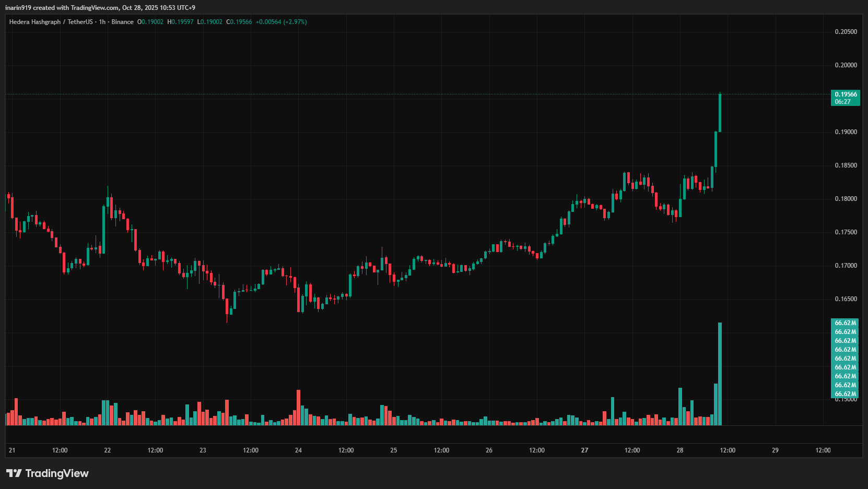Click the Binance exchange label
The width and height of the screenshot is (868, 489).
[122, 22]
